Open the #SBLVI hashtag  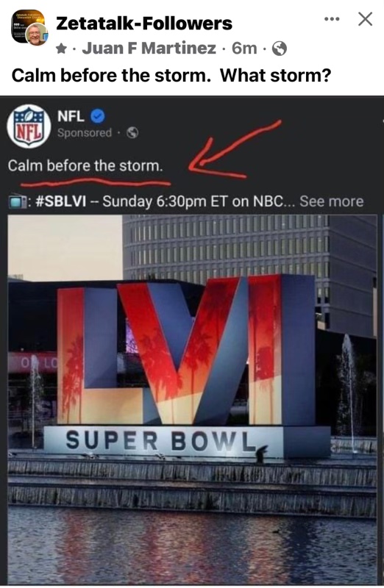tap(61, 201)
